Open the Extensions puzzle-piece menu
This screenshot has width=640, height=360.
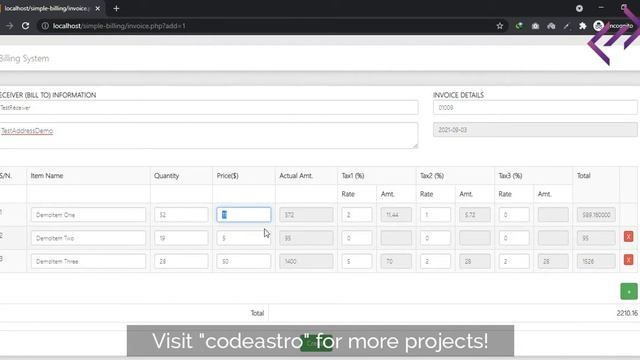coord(582,26)
